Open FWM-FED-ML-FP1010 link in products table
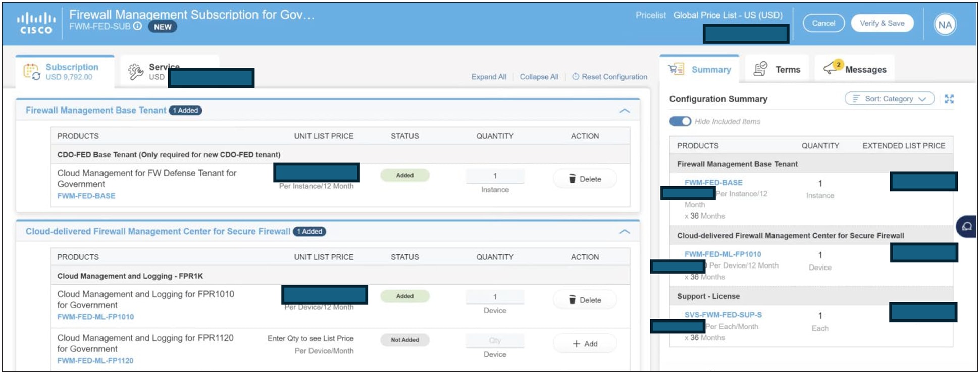The image size is (980, 374). (x=95, y=317)
